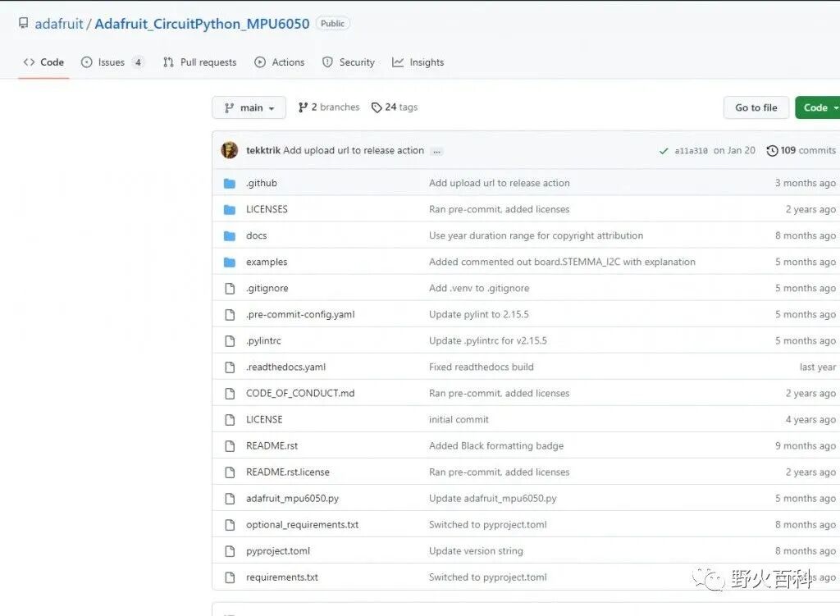Screen dimensions: 840x616
Task: Click the README.rst.license file icon
Action: 230,472
